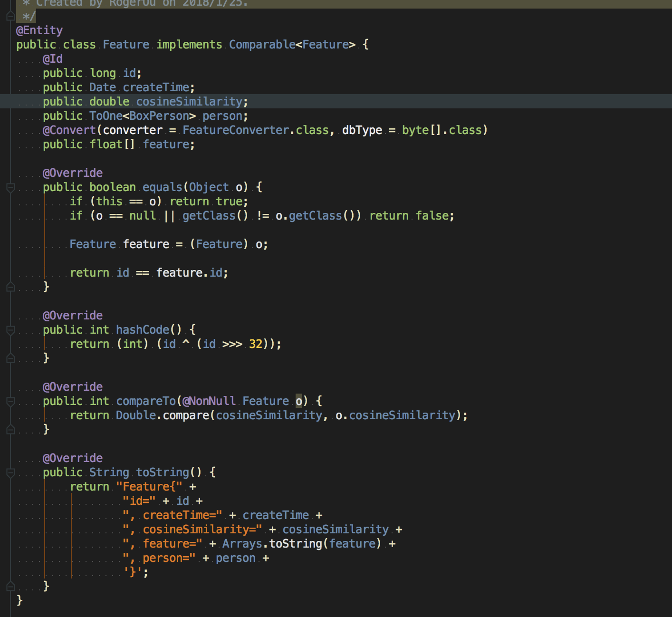The image size is (672, 617).
Task: Click 'dbType' annotation parameter
Action: pyautogui.click(x=362, y=130)
